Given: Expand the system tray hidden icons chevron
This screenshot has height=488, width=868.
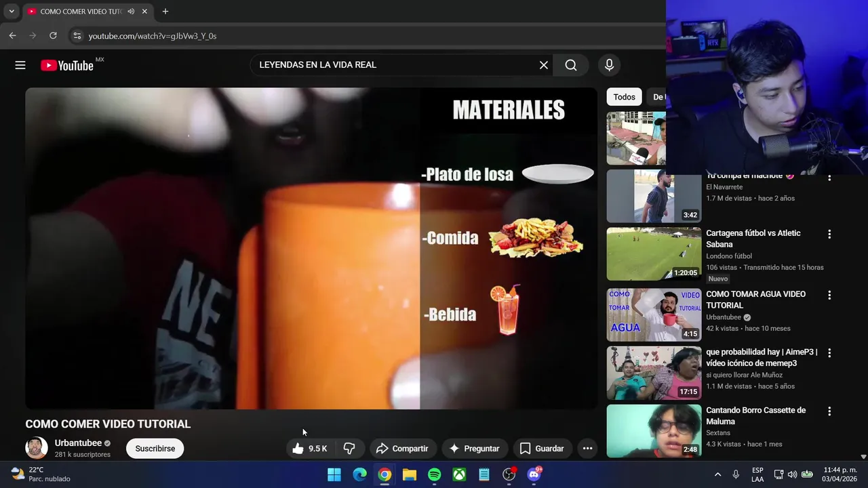Looking at the screenshot, I should (x=717, y=474).
